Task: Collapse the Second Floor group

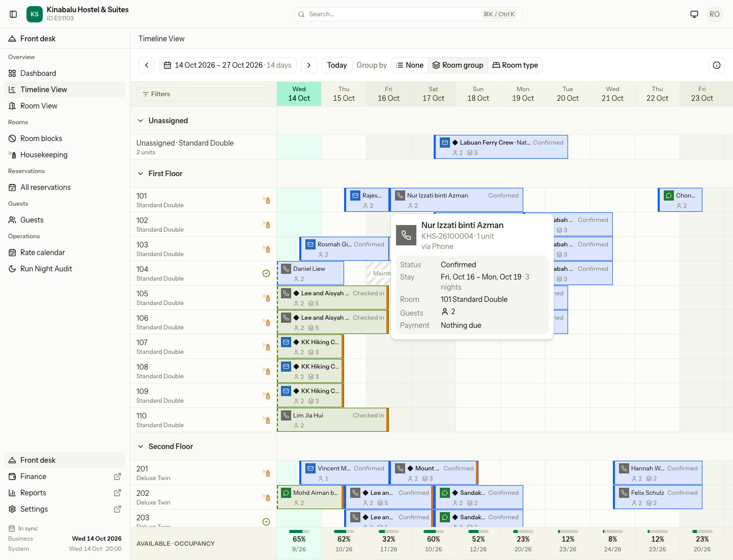Action: coord(140,446)
